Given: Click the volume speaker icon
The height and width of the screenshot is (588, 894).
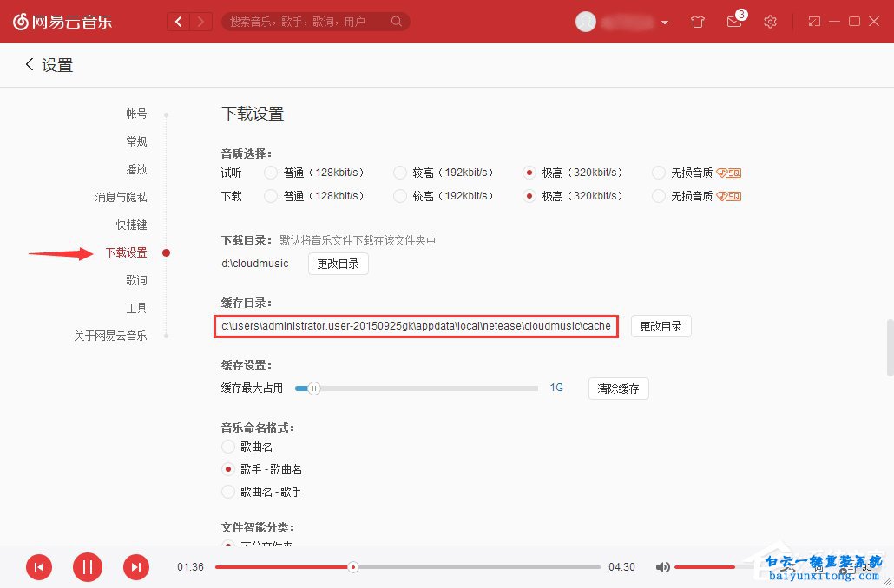Looking at the screenshot, I should [662, 566].
